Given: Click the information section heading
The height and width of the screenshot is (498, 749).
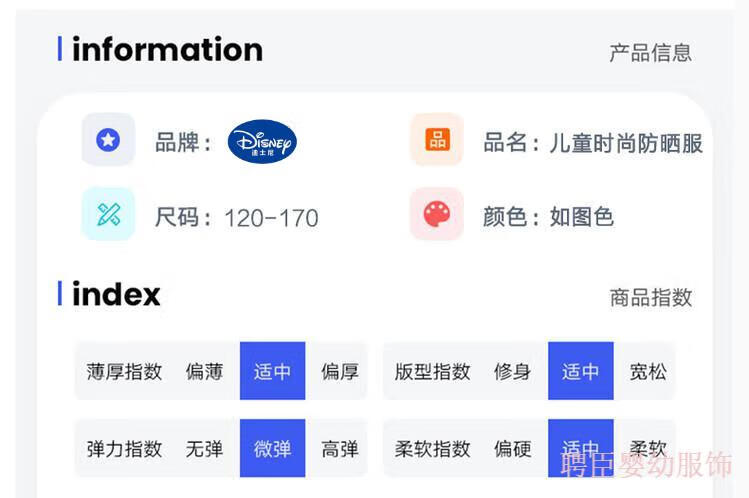Looking at the screenshot, I should click(x=167, y=49).
